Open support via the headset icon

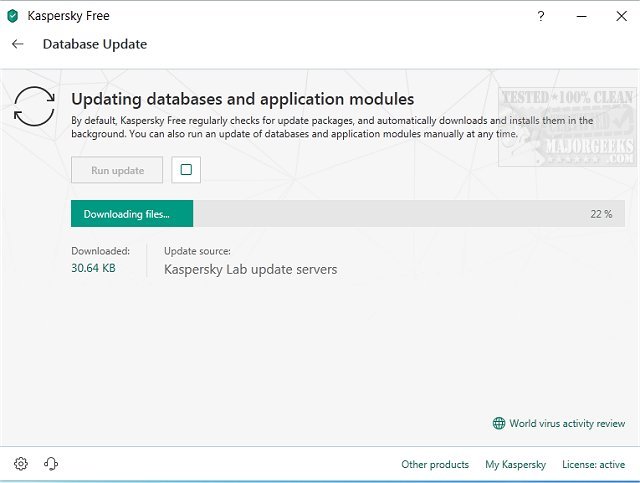51,464
